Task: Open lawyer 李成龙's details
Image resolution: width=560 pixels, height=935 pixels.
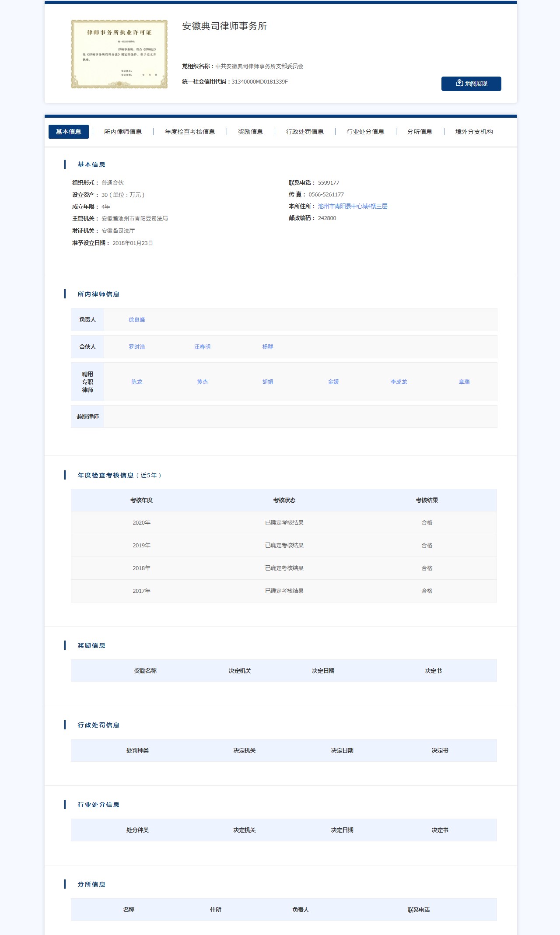Action: click(399, 382)
